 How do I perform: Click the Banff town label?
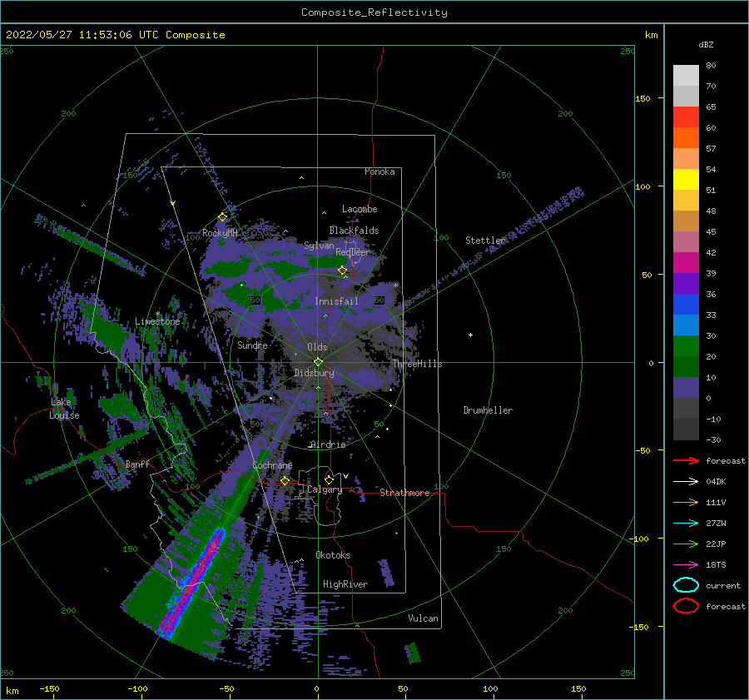point(137,464)
